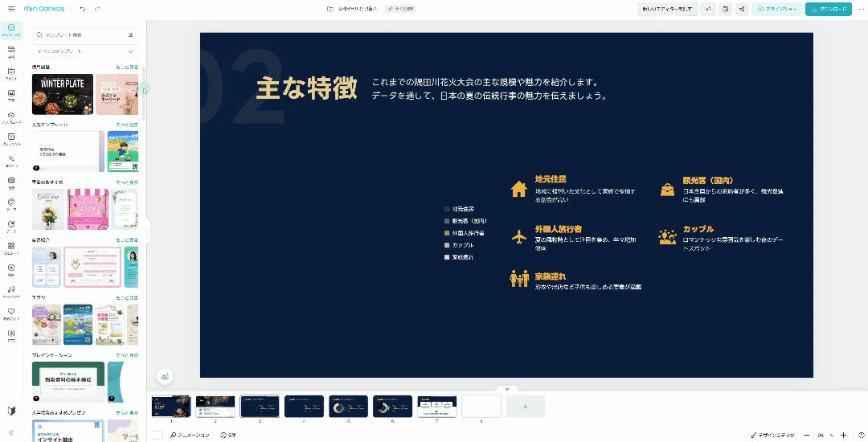Open the zoom percentage dropdown
The width and height of the screenshot is (868, 442).
825,436
